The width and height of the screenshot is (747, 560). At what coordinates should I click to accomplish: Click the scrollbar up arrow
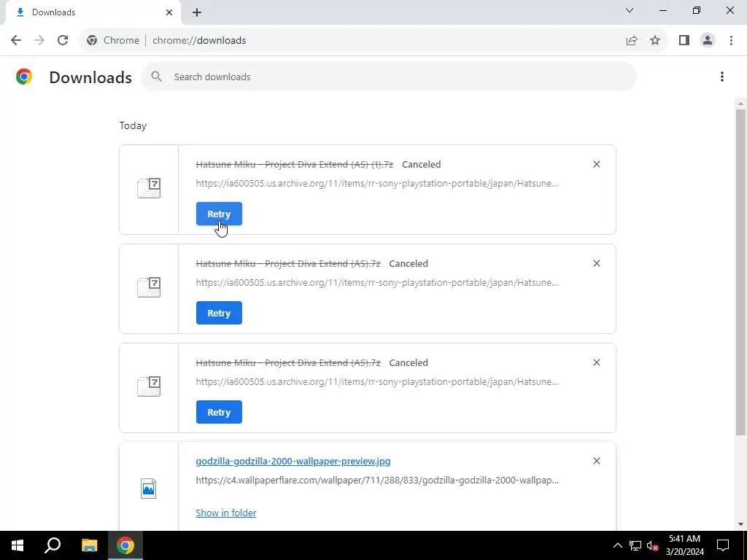740,104
